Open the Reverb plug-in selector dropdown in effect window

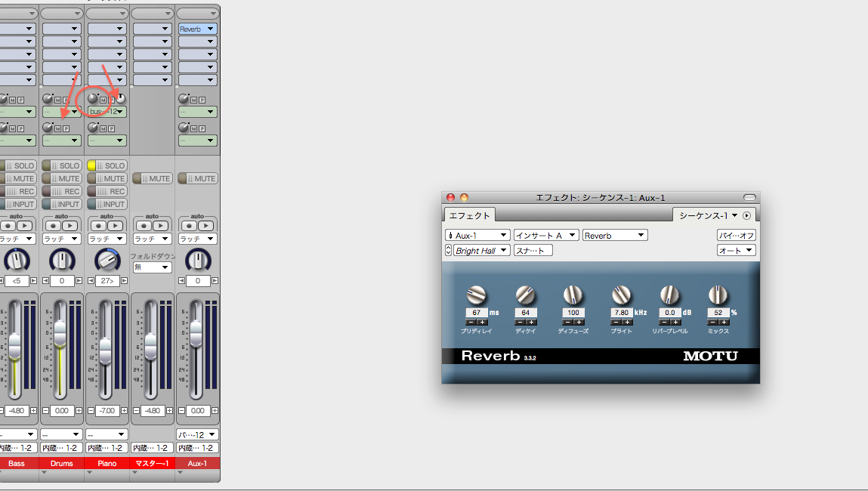[614, 235]
